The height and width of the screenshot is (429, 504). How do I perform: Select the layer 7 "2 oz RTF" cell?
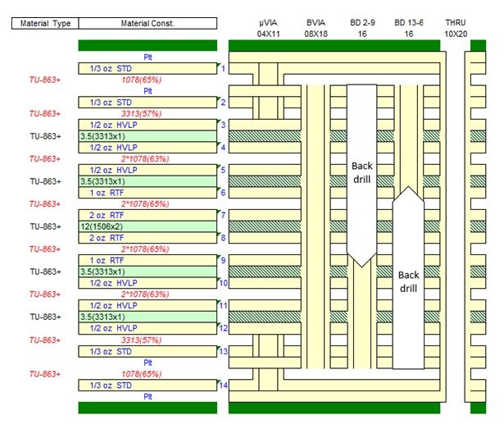tap(148, 215)
